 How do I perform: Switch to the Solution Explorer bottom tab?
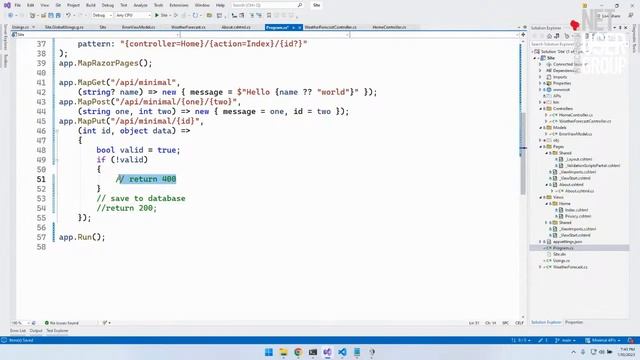coord(546,322)
